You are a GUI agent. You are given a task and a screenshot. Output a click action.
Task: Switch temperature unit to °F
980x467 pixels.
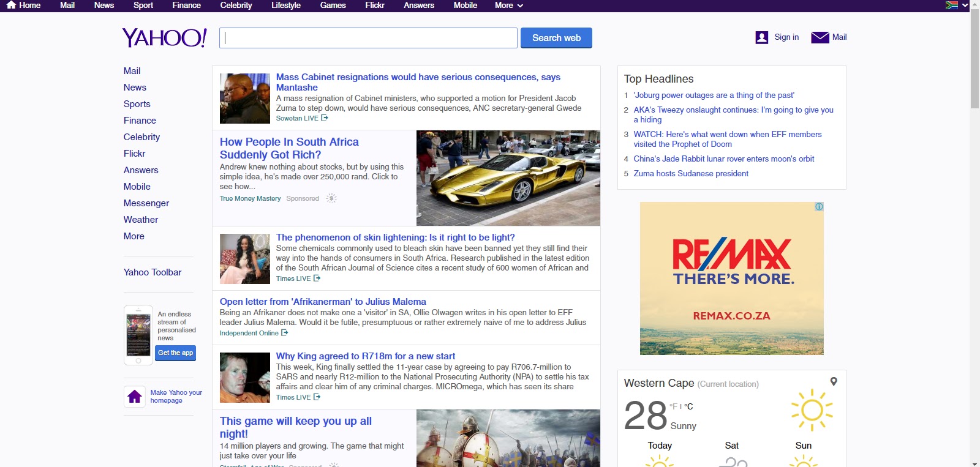(674, 406)
